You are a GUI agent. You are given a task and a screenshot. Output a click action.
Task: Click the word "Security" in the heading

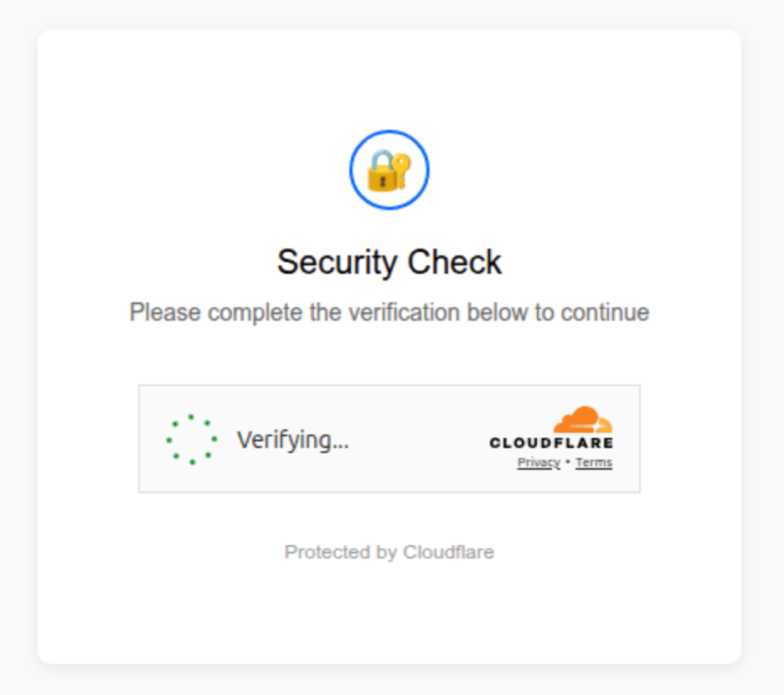(x=328, y=262)
